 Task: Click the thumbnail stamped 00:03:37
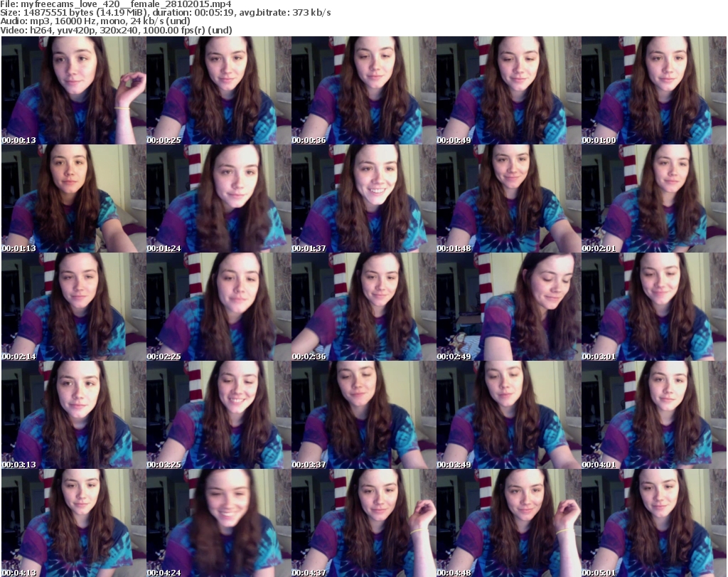coord(363,415)
